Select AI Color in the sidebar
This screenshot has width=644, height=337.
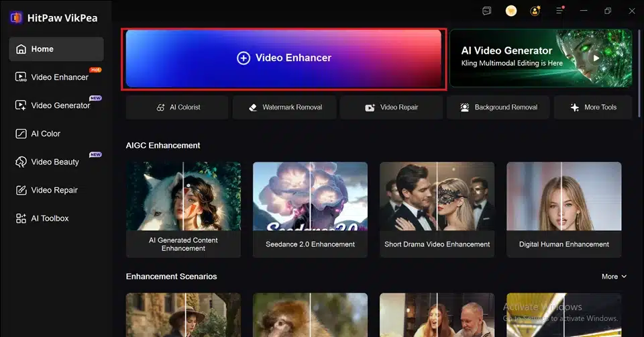tap(56, 134)
